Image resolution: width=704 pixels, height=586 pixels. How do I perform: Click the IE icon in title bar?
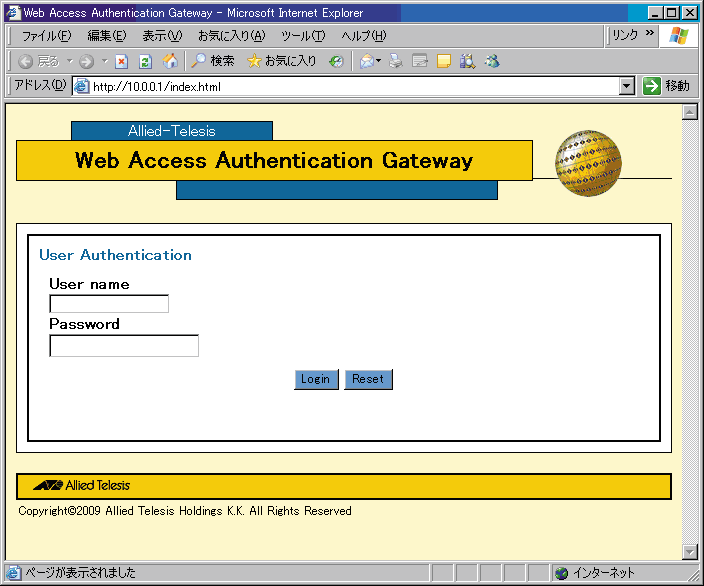click(13, 12)
